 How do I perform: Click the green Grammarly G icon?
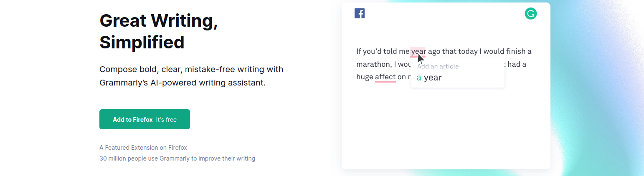pyautogui.click(x=530, y=14)
